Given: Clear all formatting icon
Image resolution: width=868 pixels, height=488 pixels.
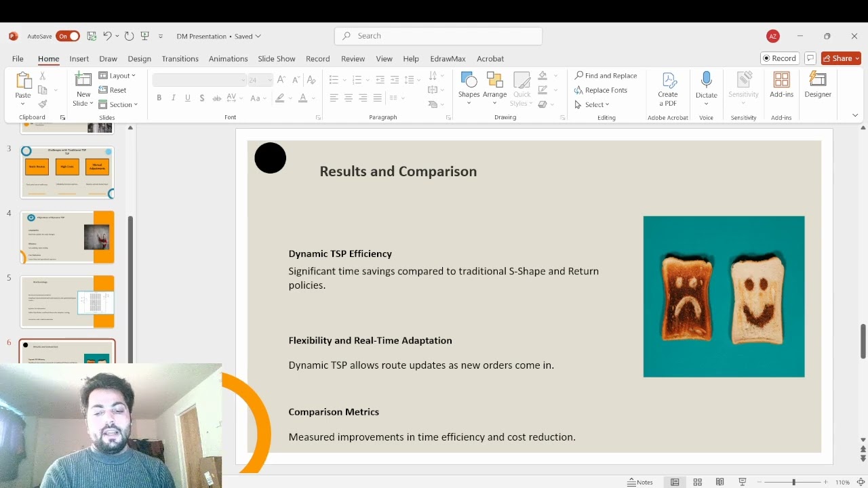Looking at the screenshot, I should (311, 80).
